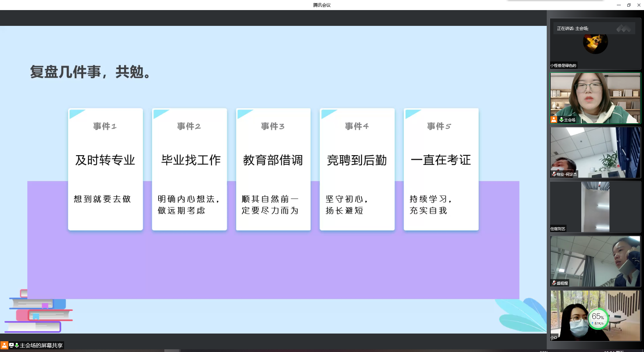Click the text 顺其自然前一定要尽力而为
644x352 pixels.
pyautogui.click(x=270, y=205)
